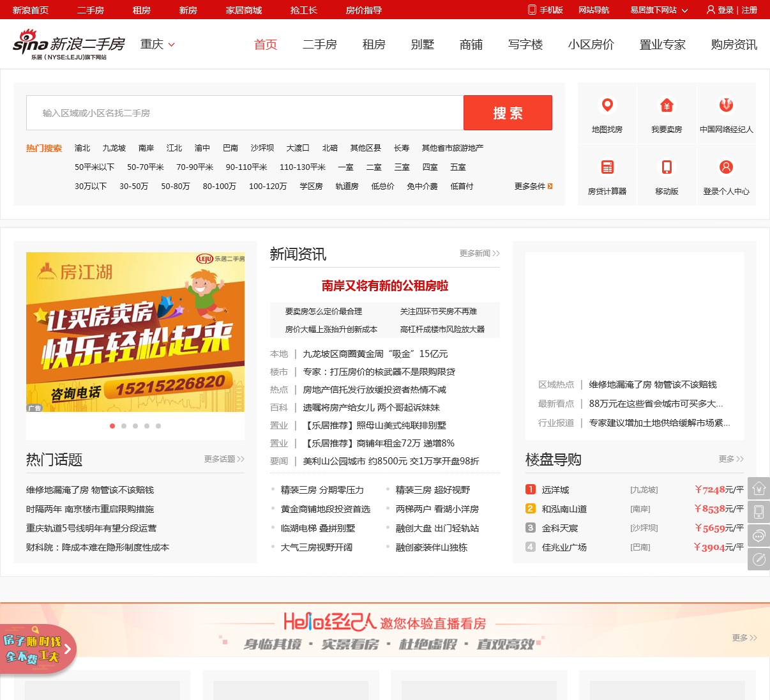Viewport: 770px width, 700px height.
Task: Filter by 沙坪坝 district
Action: [x=262, y=148]
